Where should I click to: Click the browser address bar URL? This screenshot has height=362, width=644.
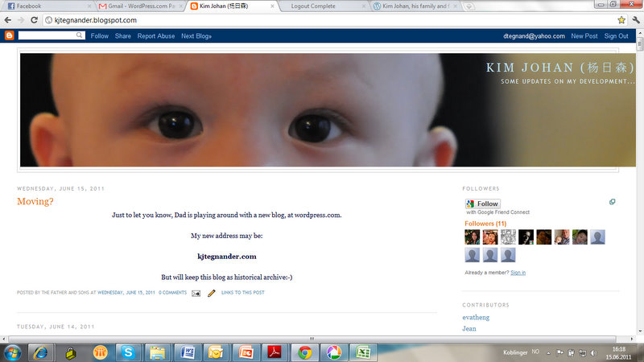[x=97, y=19]
